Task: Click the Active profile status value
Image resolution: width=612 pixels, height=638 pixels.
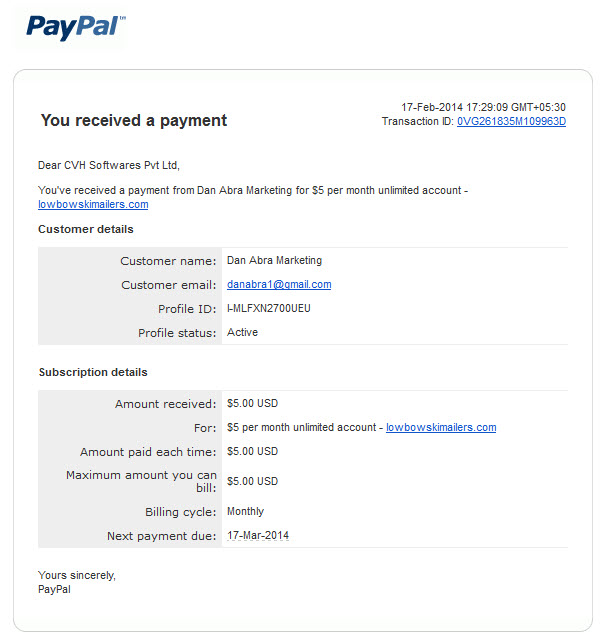Action: [242, 332]
